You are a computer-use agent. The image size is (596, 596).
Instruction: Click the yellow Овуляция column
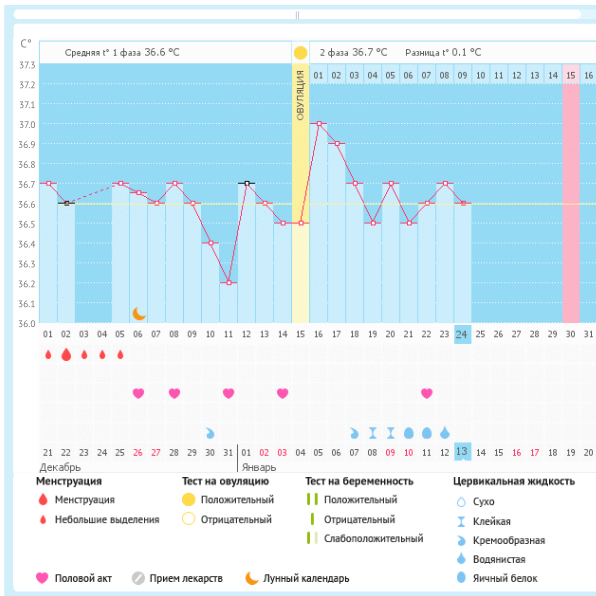point(300,193)
